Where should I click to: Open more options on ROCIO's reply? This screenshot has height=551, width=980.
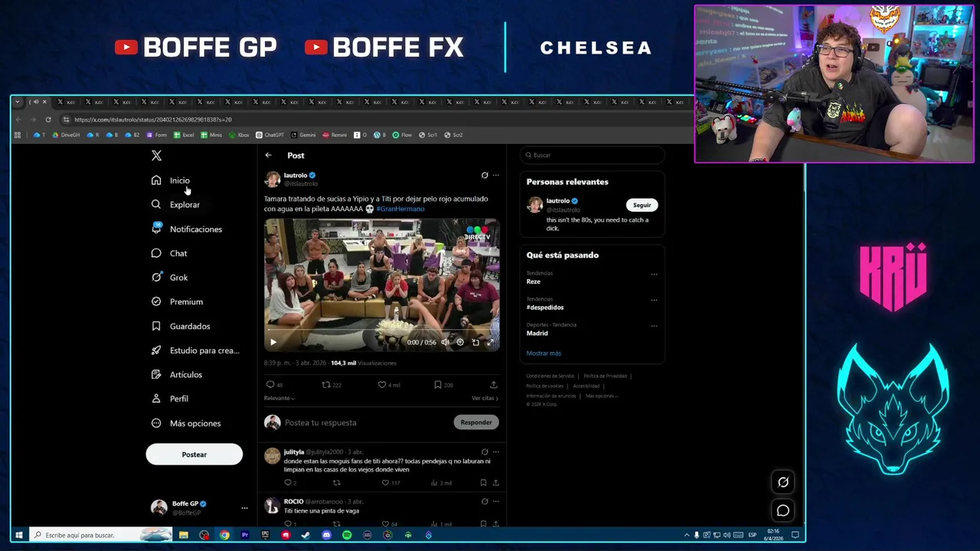point(496,502)
